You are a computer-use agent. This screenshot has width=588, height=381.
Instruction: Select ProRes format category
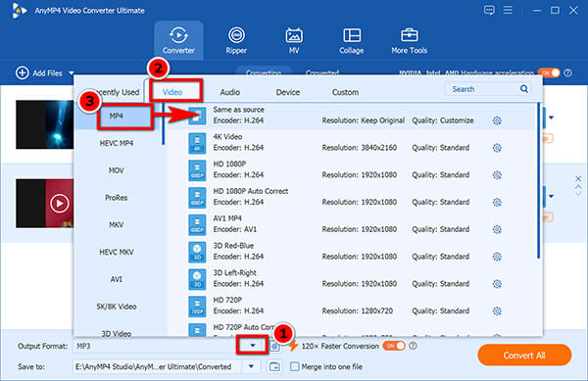click(x=117, y=198)
